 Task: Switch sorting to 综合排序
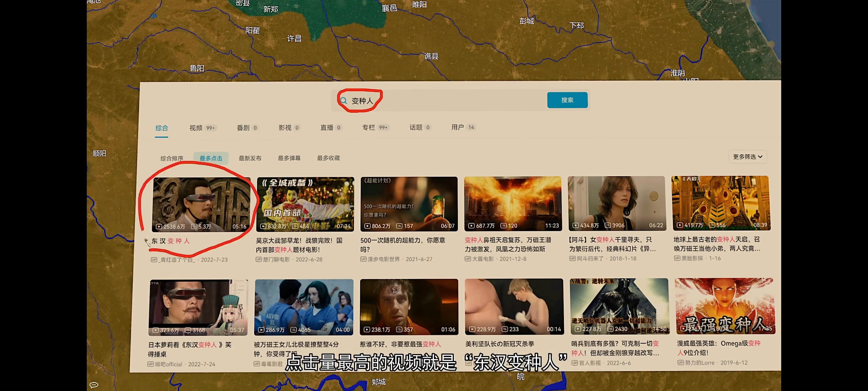tap(171, 158)
